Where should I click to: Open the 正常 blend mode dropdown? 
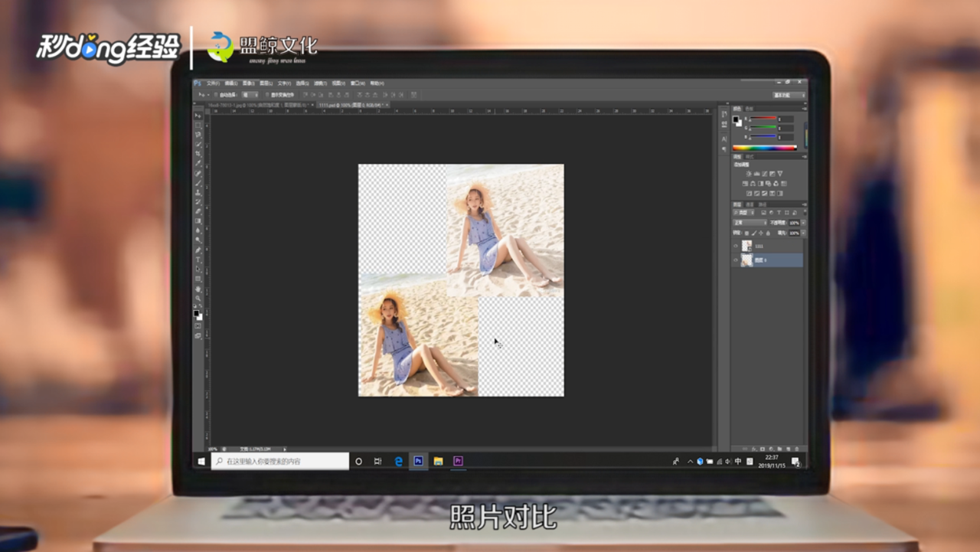pos(750,223)
